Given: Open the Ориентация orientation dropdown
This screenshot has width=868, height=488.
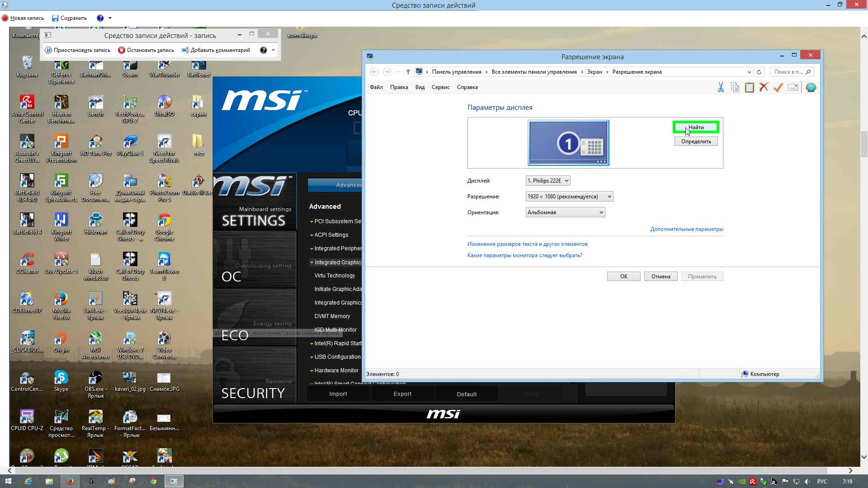Looking at the screenshot, I should 565,212.
